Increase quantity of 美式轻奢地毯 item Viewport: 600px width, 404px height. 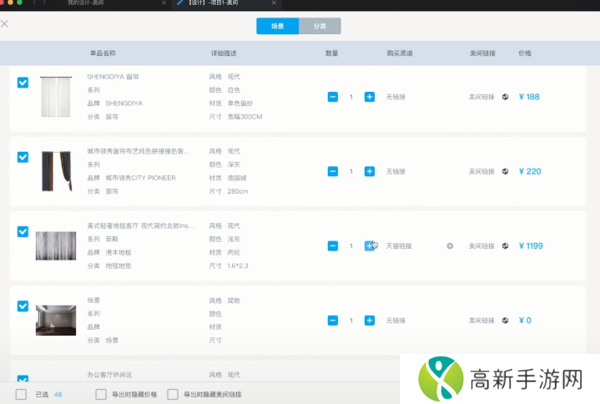pos(369,246)
